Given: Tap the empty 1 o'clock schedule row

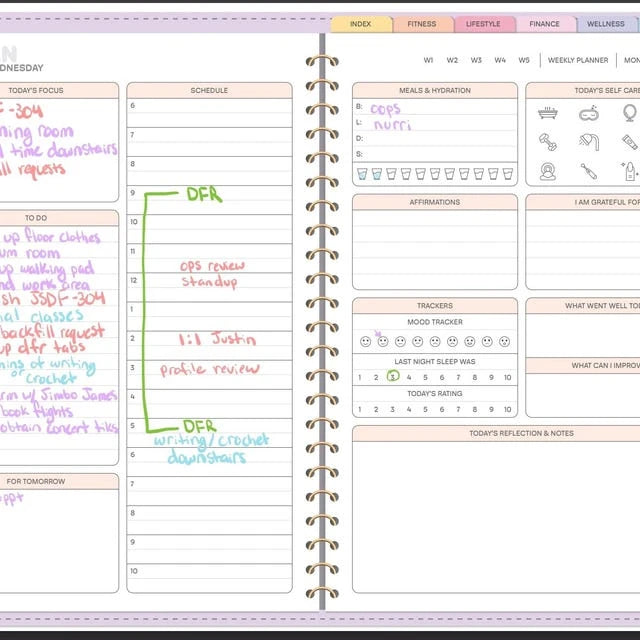Looking at the screenshot, I should tap(209, 316).
